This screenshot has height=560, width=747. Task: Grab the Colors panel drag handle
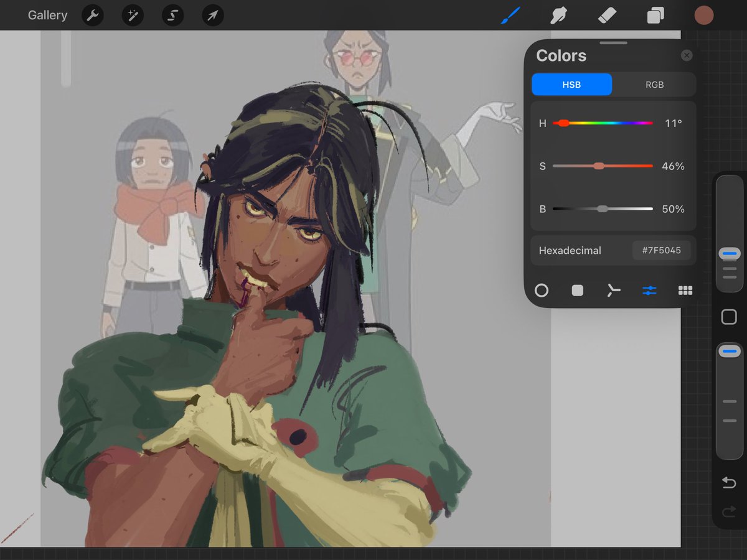614,43
